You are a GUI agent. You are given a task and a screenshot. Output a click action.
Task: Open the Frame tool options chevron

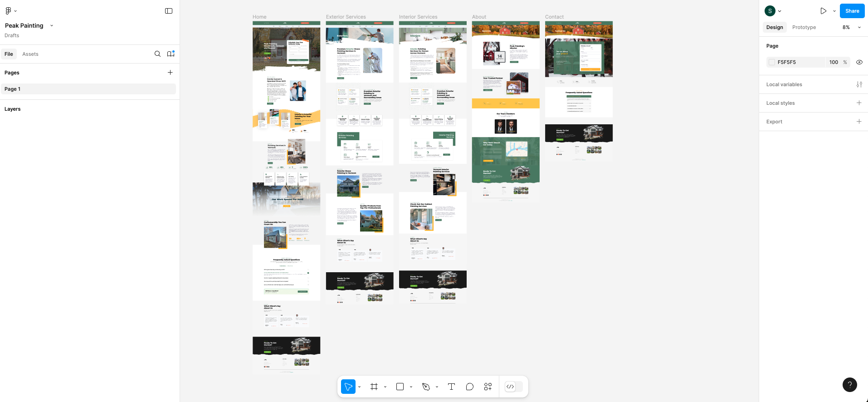click(x=385, y=387)
